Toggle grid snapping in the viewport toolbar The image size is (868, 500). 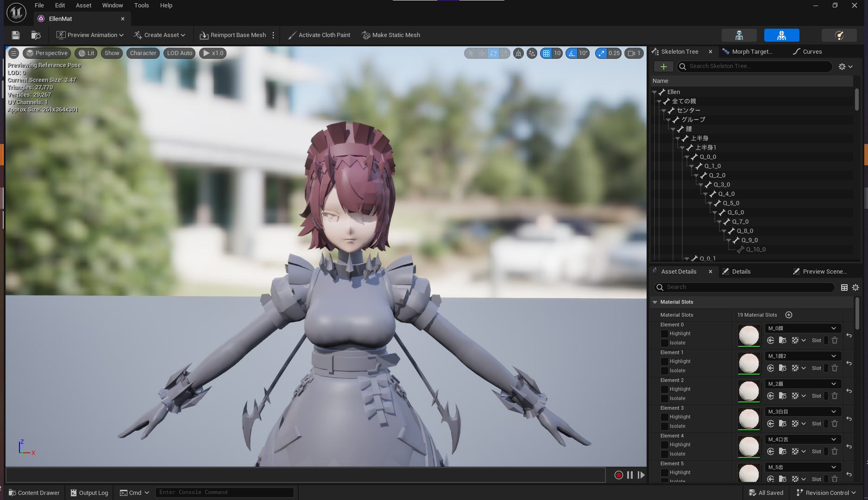point(547,53)
